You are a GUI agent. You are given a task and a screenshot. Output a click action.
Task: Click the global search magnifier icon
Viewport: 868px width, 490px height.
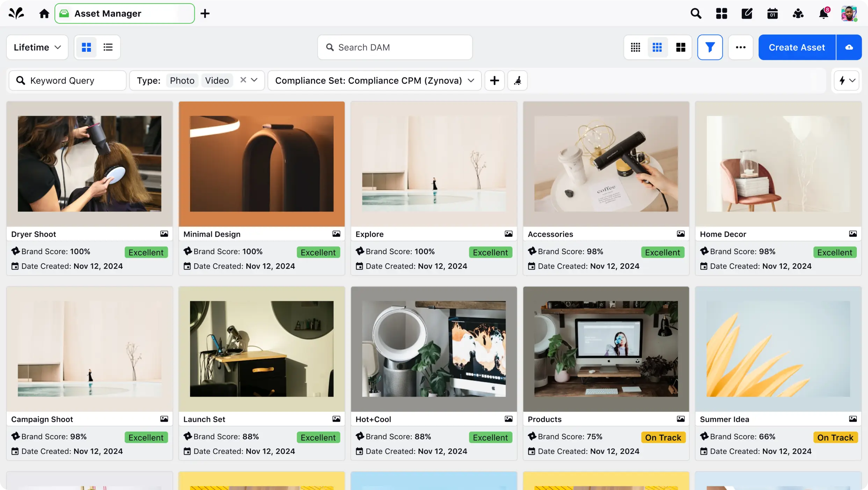[696, 14]
